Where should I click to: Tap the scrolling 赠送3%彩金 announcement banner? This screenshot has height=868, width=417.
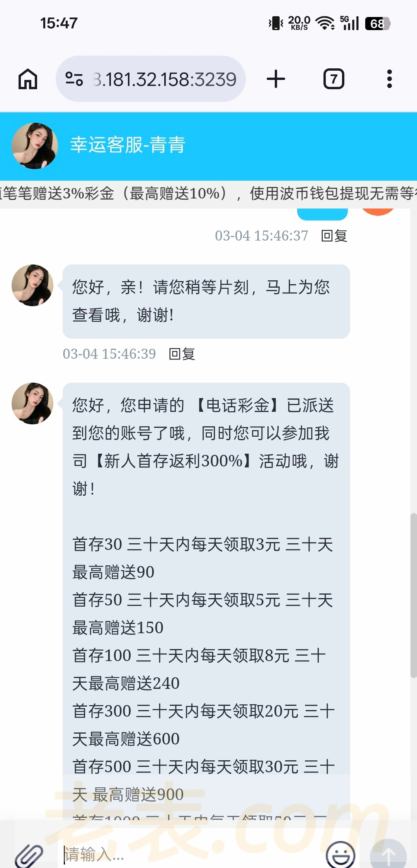(208, 193)
